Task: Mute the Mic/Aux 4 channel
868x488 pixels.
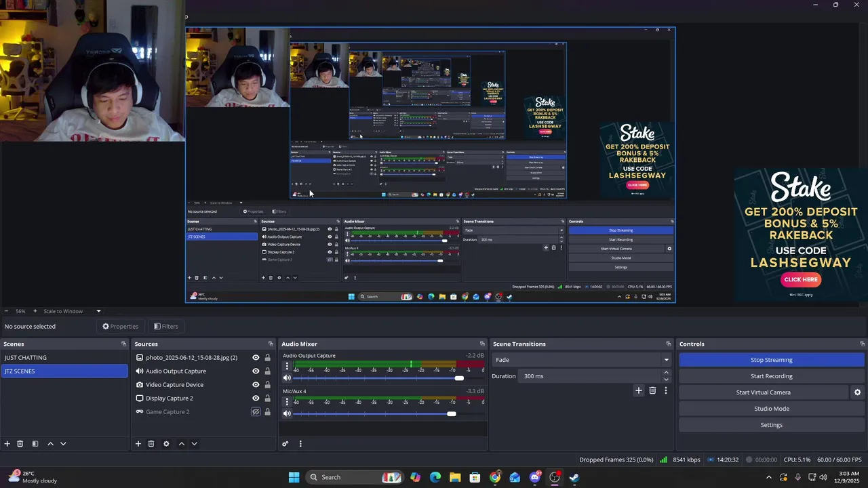Action: pos(287,413)
